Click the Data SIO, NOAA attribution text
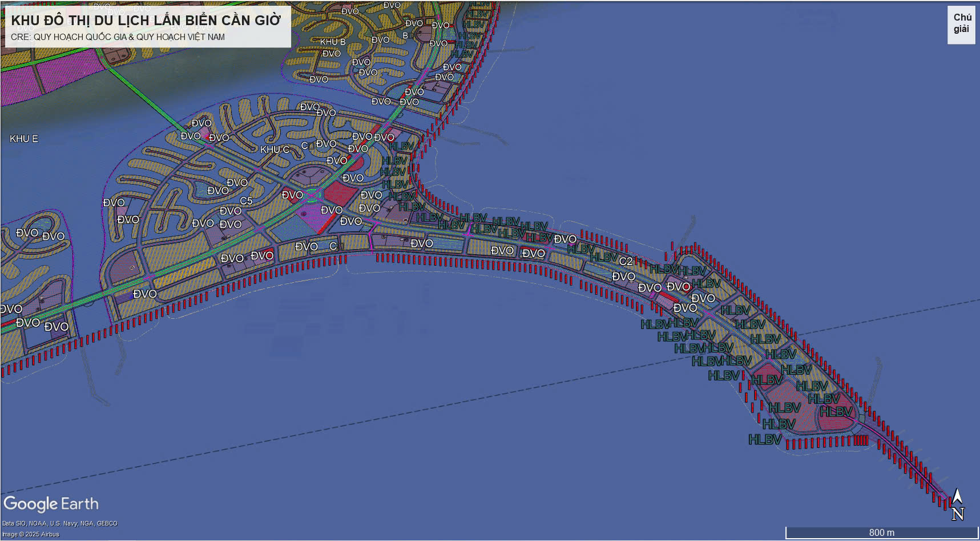 [59, 523]
